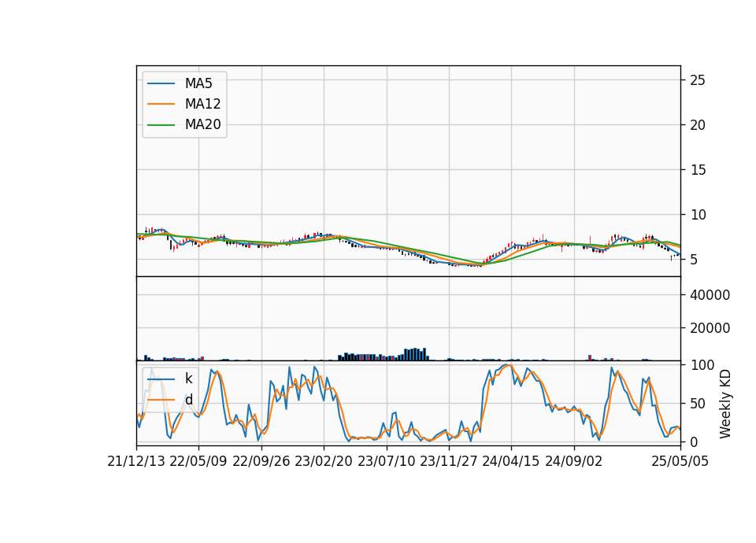Click the orange MA12 legend line sample
Viewport: 756px width, 543px height.
point(161,104)
